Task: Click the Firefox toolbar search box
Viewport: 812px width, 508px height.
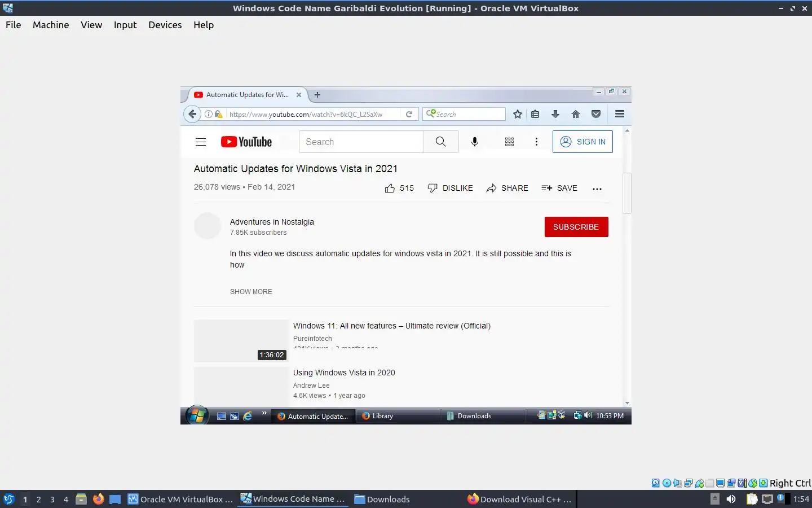Action: point(464,114)
